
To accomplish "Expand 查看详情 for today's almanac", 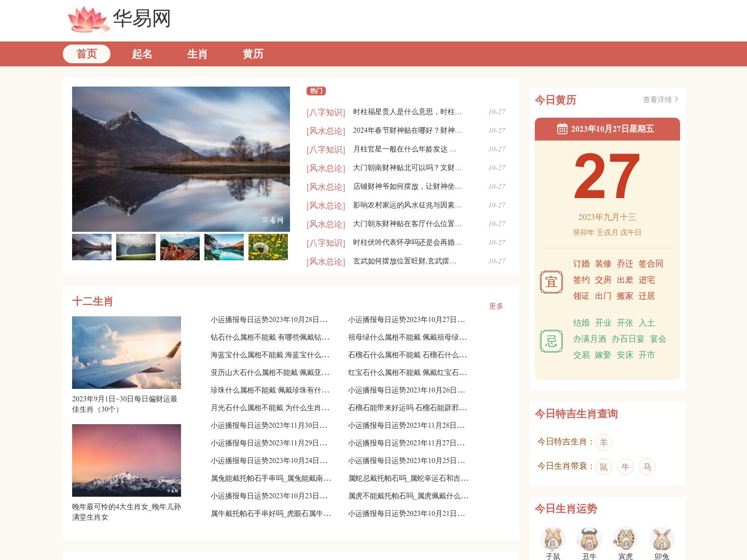I will pos(661,100).
